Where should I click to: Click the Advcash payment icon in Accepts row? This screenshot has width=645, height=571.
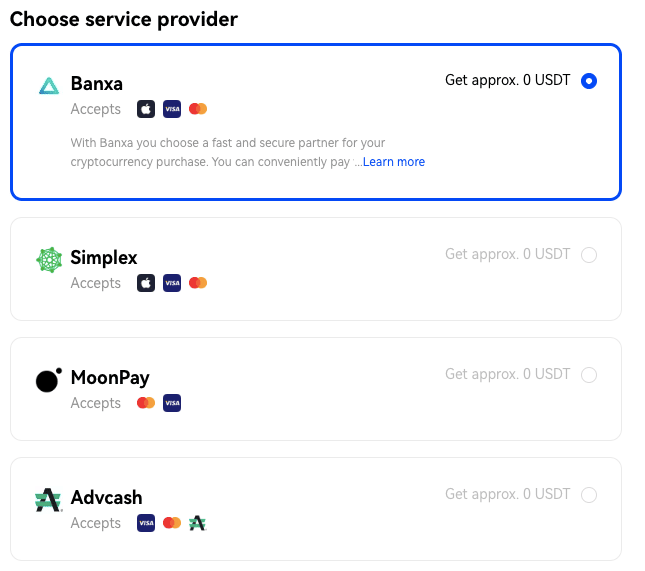click(197, 523)
